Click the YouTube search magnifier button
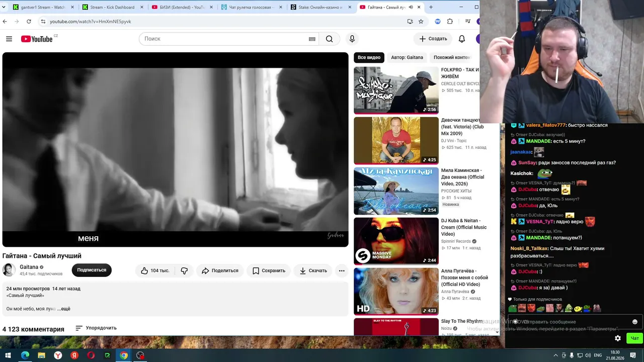644x362 pixels. 329,39
